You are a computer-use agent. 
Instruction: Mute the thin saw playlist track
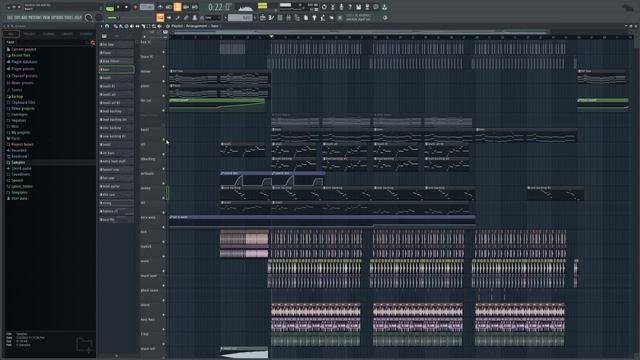click(x=164, y=111)
